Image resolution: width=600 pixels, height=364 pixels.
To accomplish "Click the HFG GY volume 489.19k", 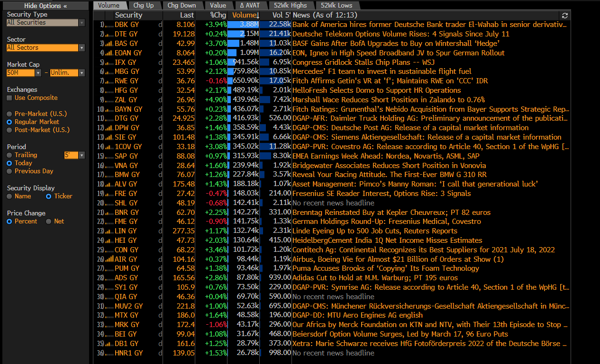I will (x=245, y=90).
